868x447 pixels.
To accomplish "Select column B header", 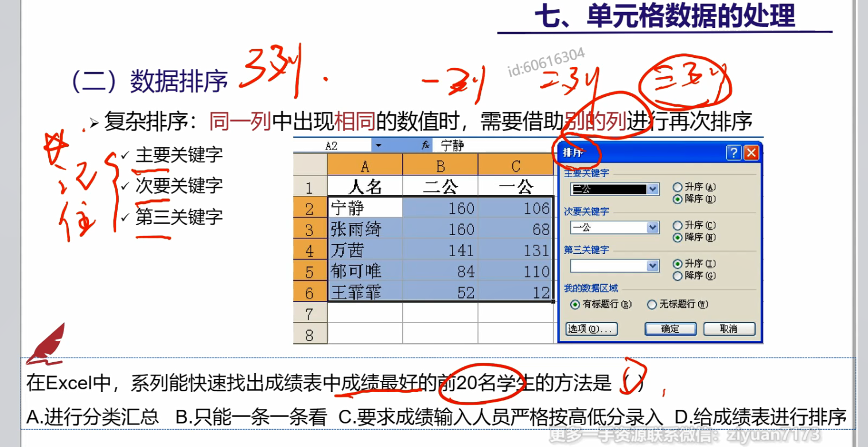I will [440, 166].
